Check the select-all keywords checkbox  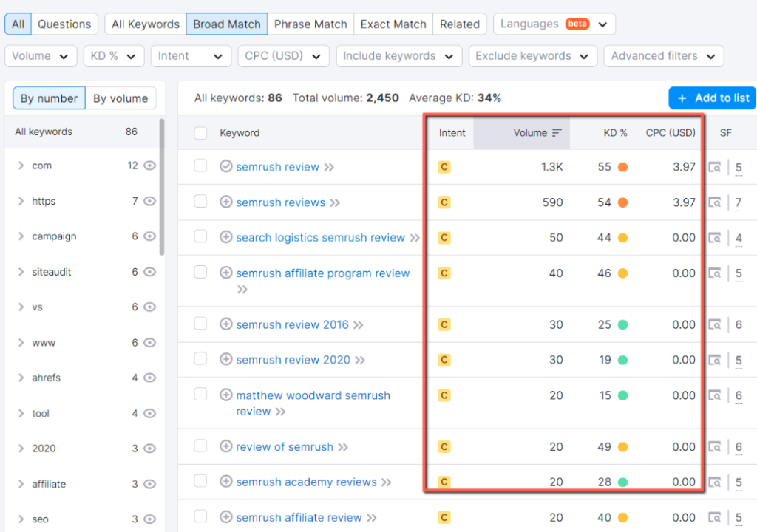[199, 133]
